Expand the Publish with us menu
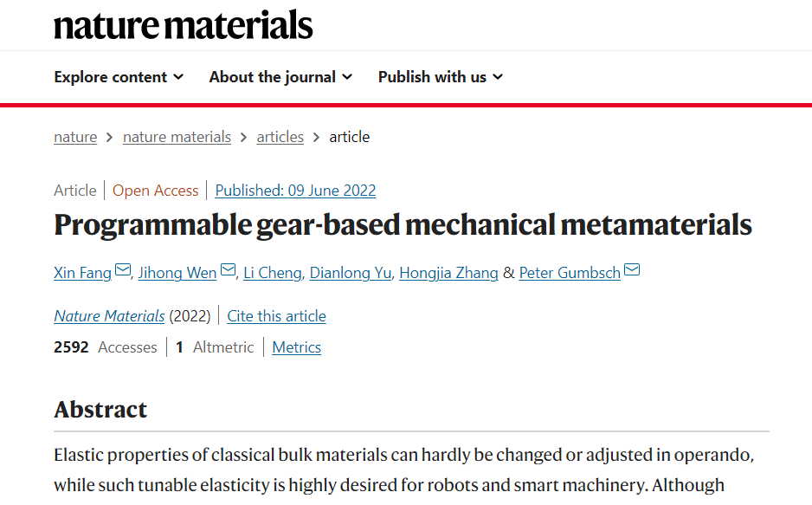The width and height of the screenshot is (812, 505). pyautogui.click(x=440, y=77)
